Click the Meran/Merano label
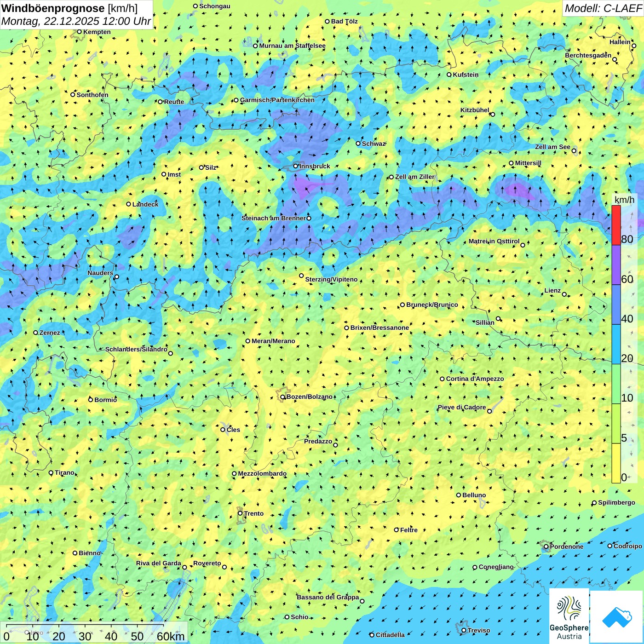644x644 pixels. pyautogui.click(x=273, y=341)
